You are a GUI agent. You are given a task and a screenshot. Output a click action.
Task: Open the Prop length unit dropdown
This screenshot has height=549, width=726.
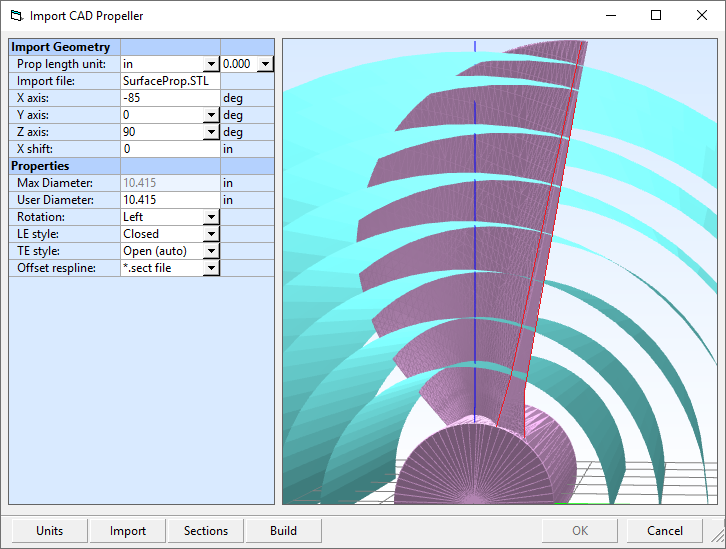(x=210, y=64)
